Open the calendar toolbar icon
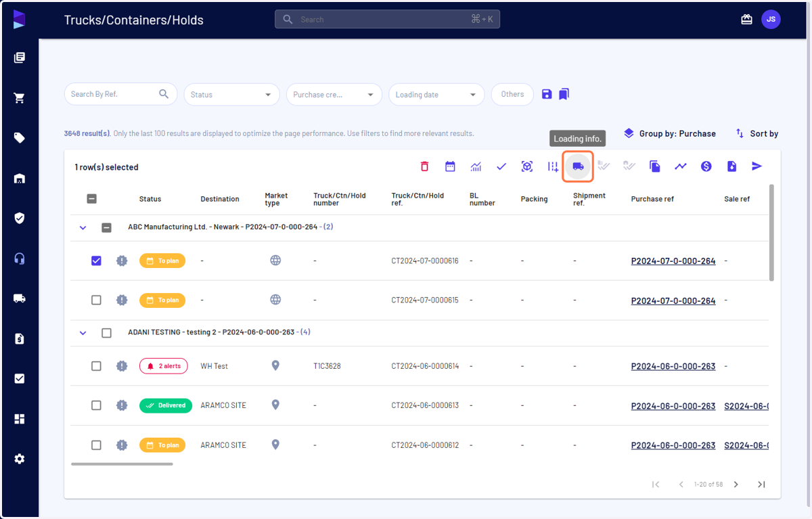 click(450, 166)
